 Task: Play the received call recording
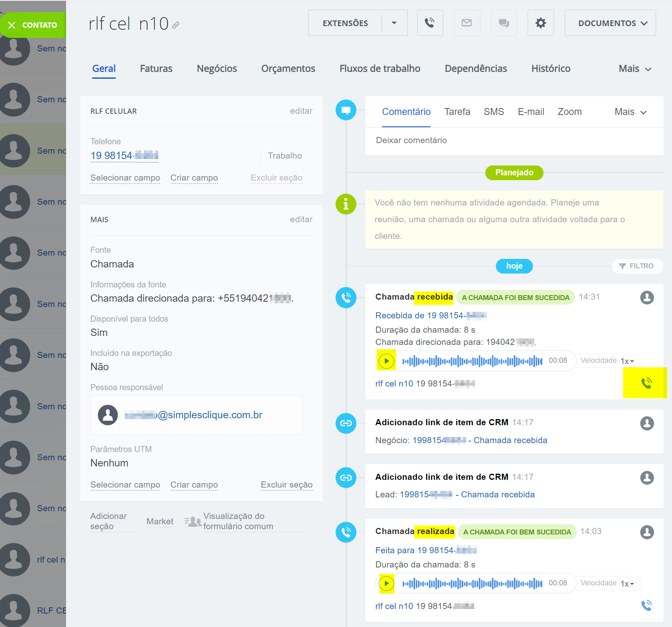click(386, 361)
